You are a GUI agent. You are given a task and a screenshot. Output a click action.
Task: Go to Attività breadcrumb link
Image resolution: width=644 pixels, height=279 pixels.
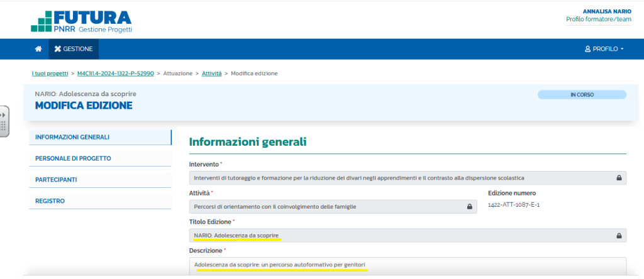click(211, 74)
